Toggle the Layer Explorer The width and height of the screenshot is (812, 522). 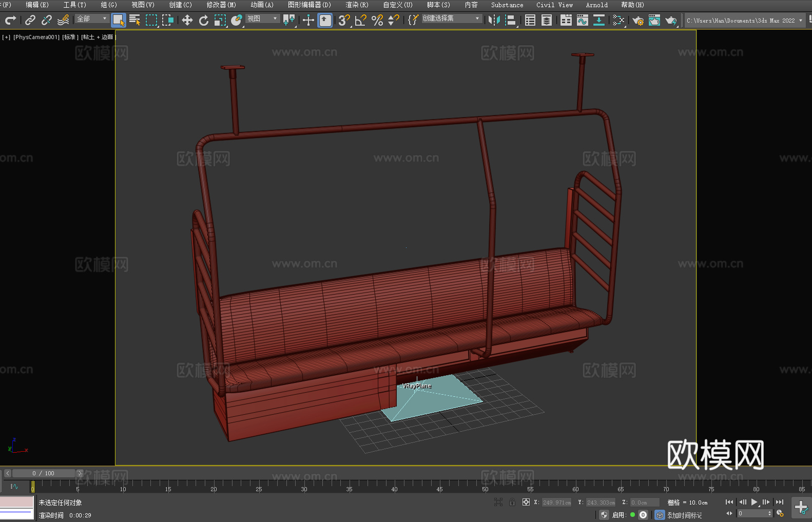pos(547,20)
